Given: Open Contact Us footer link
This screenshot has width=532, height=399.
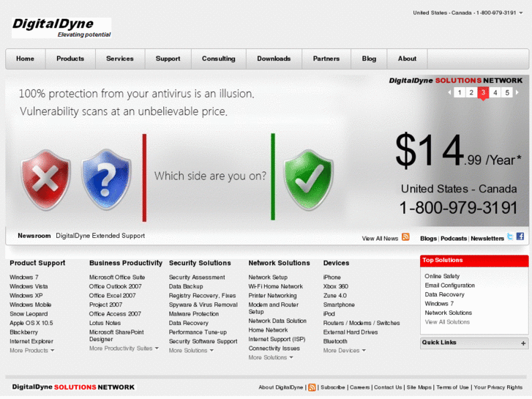Looking at the screenshot, I should pos(388,387).
